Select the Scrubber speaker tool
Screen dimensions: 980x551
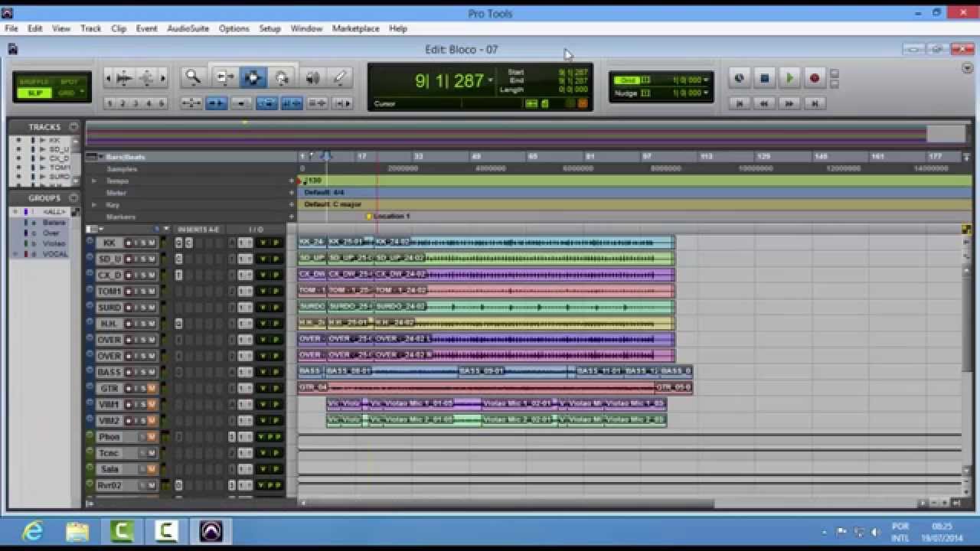tap(312, 77)
